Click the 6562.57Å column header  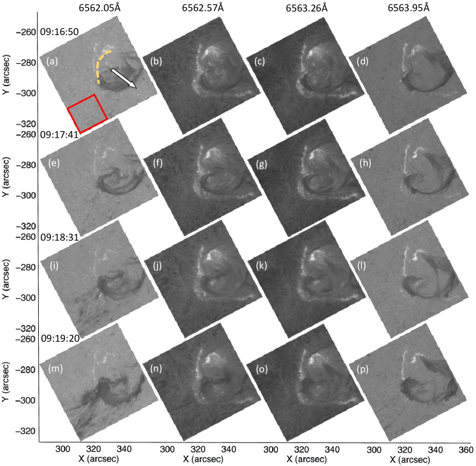(x=203, y=8)
